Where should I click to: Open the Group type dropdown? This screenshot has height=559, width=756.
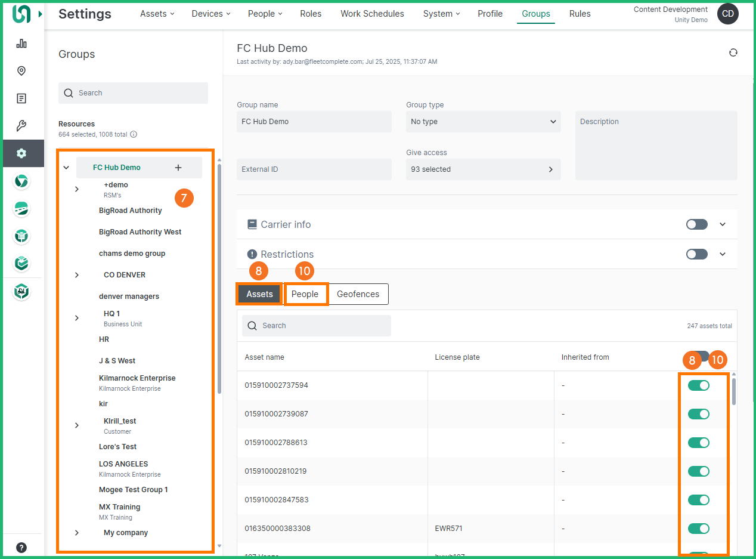click(483, 122)
